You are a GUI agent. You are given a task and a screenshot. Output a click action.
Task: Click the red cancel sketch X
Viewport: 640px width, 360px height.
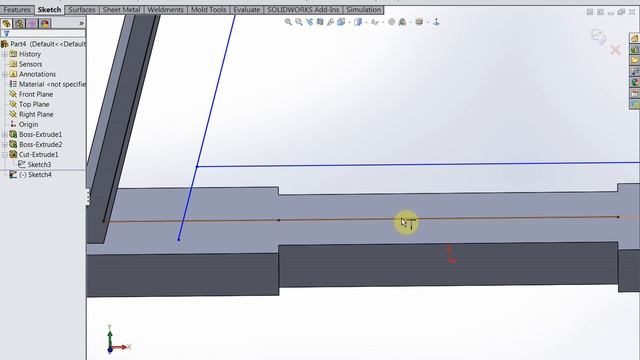click(x=615, y=50)
